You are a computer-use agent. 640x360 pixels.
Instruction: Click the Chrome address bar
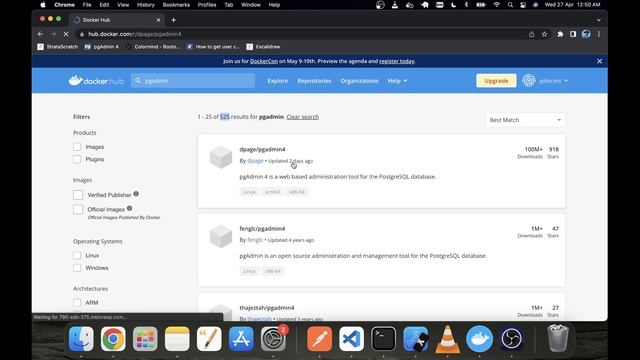(x=302, y=34)
